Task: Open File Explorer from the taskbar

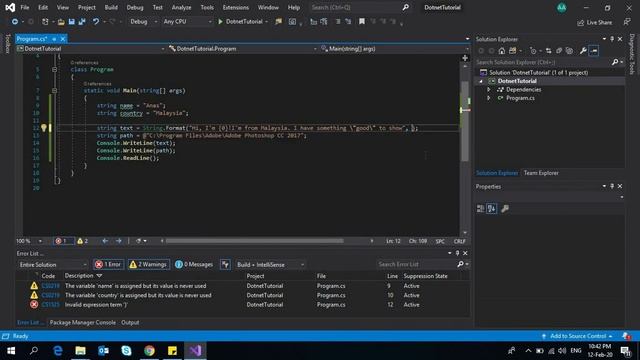Action: (80, 351)
